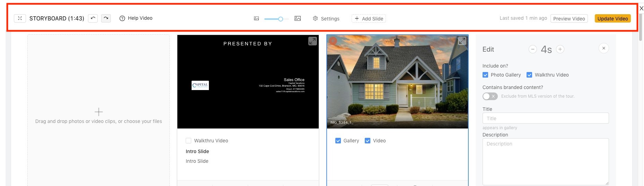Click the large thumbnail size icon

tap(298, 19)
